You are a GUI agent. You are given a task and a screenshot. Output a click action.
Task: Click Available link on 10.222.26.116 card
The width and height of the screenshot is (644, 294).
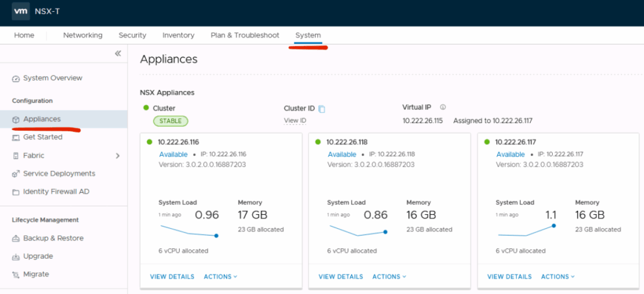point(173,155)
